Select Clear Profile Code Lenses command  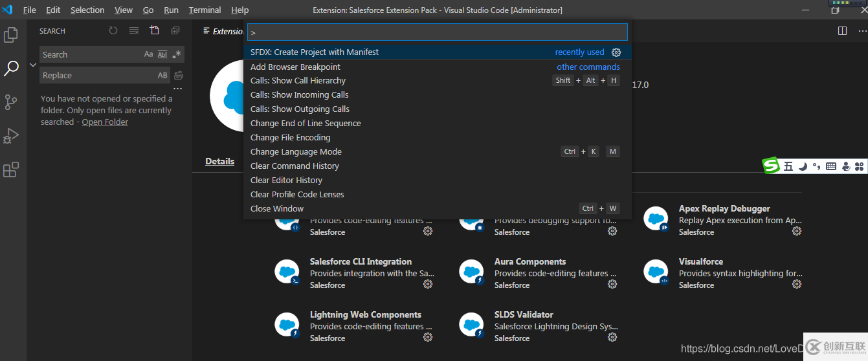pos(437,194)
